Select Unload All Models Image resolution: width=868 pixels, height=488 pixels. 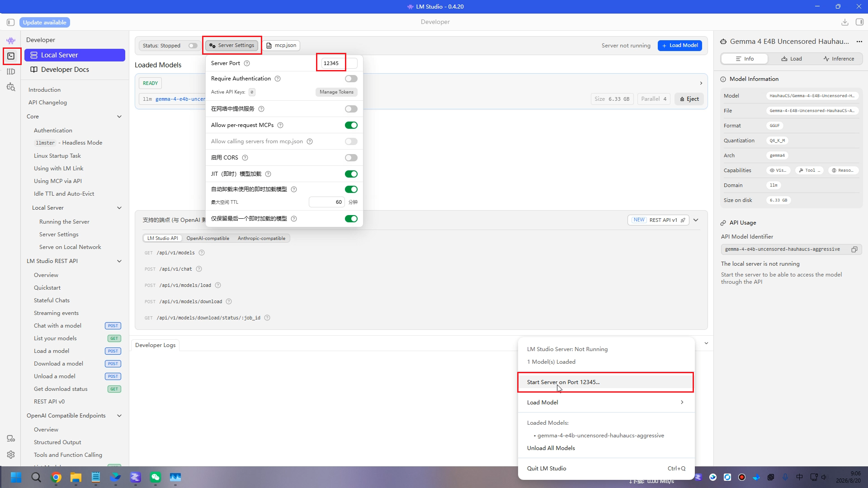[x=551, y=448]
